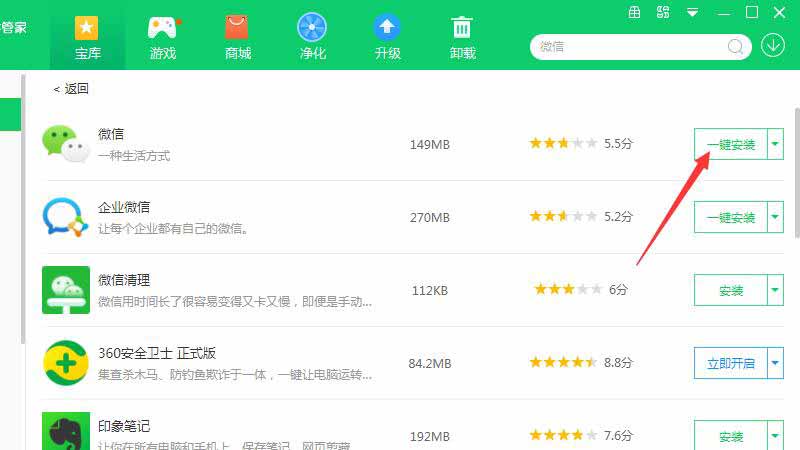Click the 360安全卫士 app icon
The image size is (800, 450).
tap(66, 363)
